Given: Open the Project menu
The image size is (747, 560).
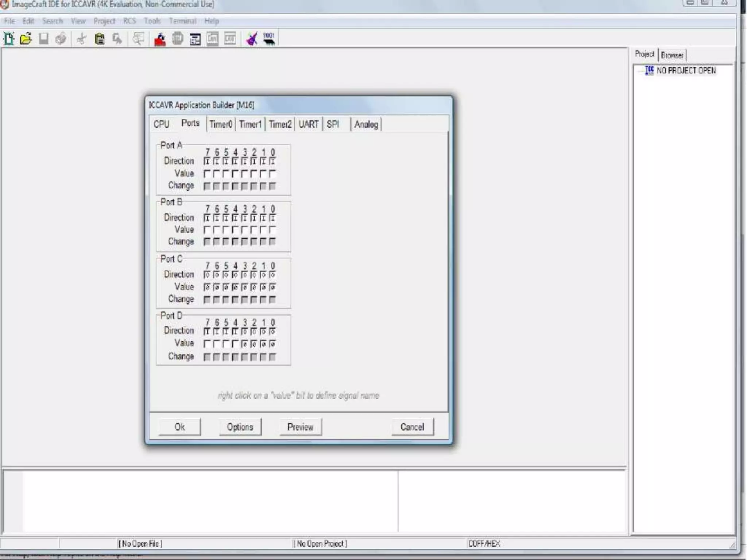Looking at the screenshot, I should click(104, 21).
